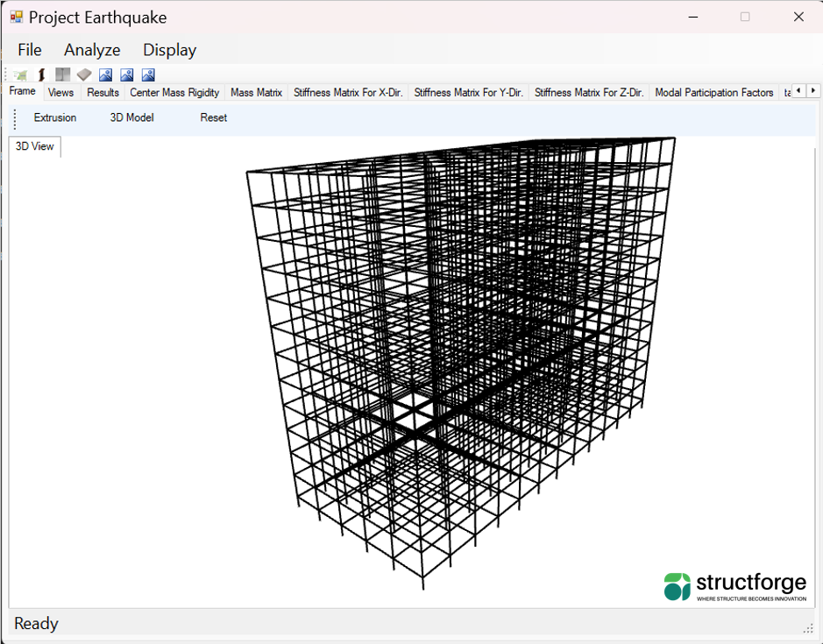823x644 pixels.
Task: Click the Ready status bar text
Action: click(36, 624)
